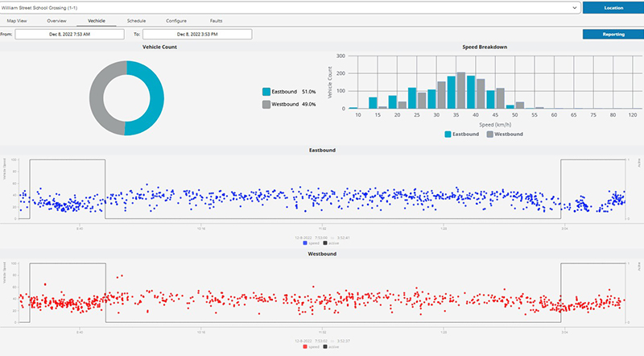The width and height of the screenshot is (644, 356).
Task: Click the teal Eastbound bar at 15 km/h
Action: pyautogui.click(x=373, y=103)
